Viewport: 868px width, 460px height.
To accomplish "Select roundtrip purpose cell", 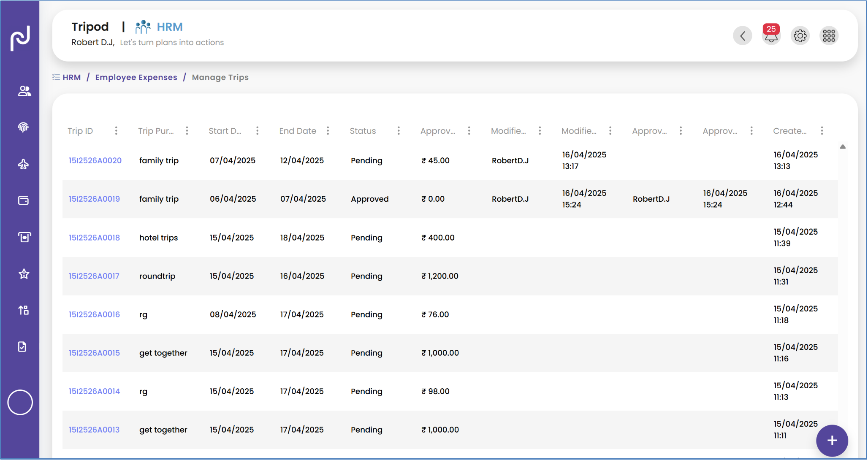I will 157,276.
